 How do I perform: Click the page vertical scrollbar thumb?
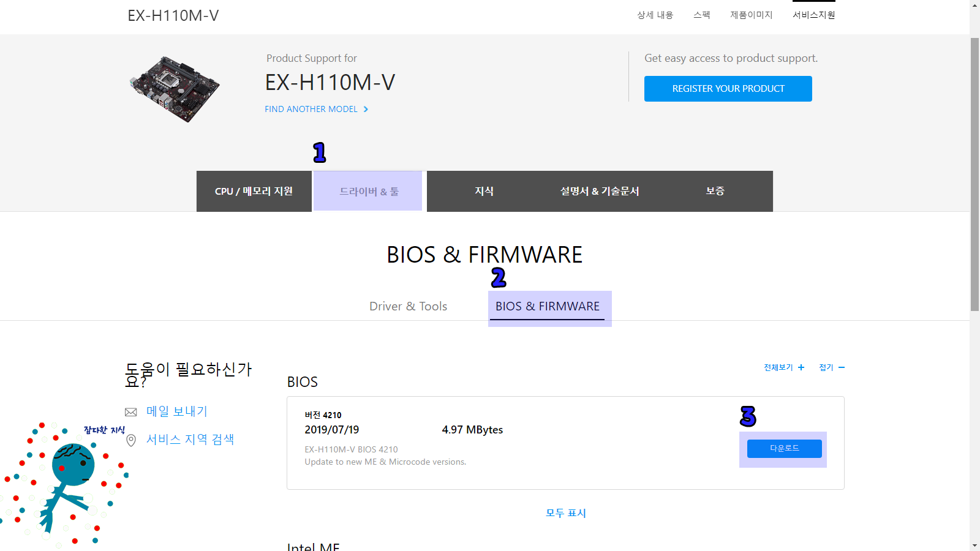tap(974, 174)
